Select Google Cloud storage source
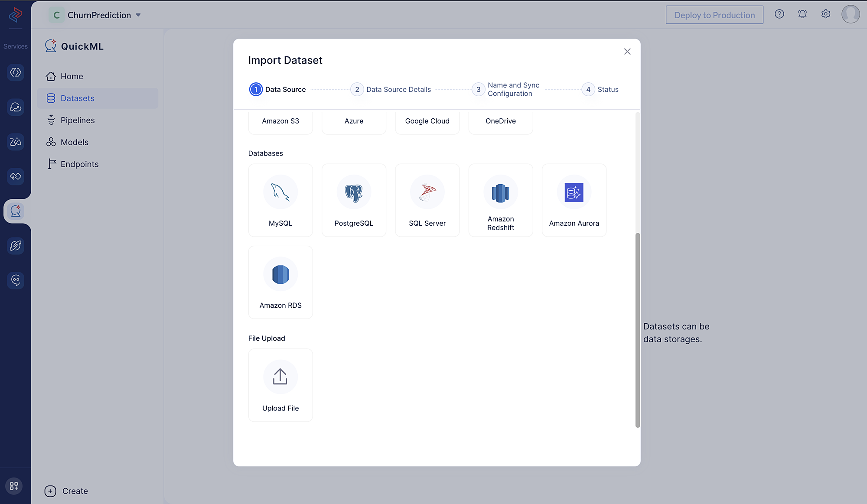This screenshot has width=867, height=504. click(x=427, y=120)
